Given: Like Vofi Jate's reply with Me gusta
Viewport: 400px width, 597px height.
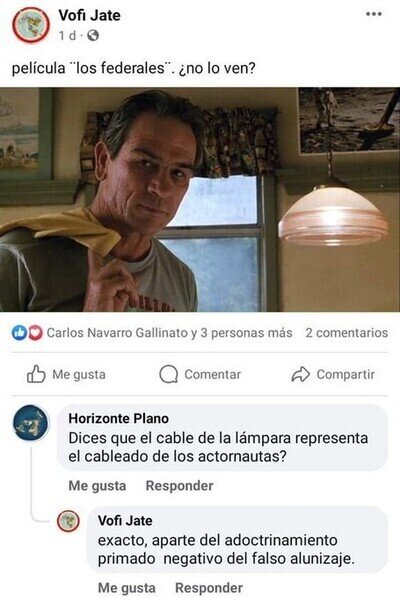Looking at the screenshot, I should tap(127, 588).
